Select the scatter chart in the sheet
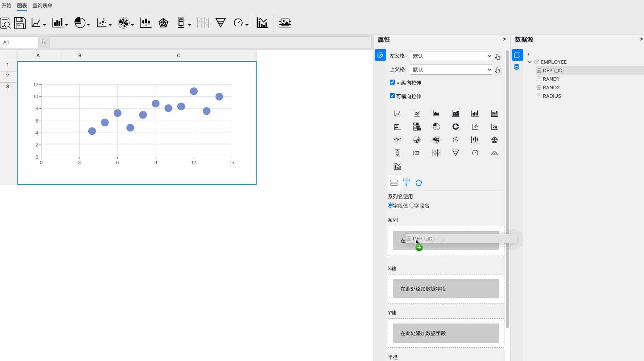This screenshot has width=644, height=361. (x=137, y=123)
